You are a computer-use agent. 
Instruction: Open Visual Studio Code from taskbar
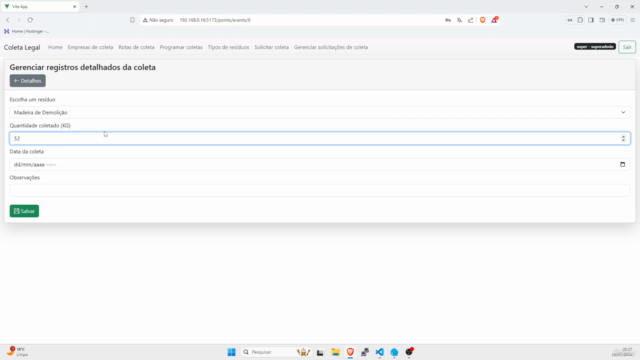380,352
